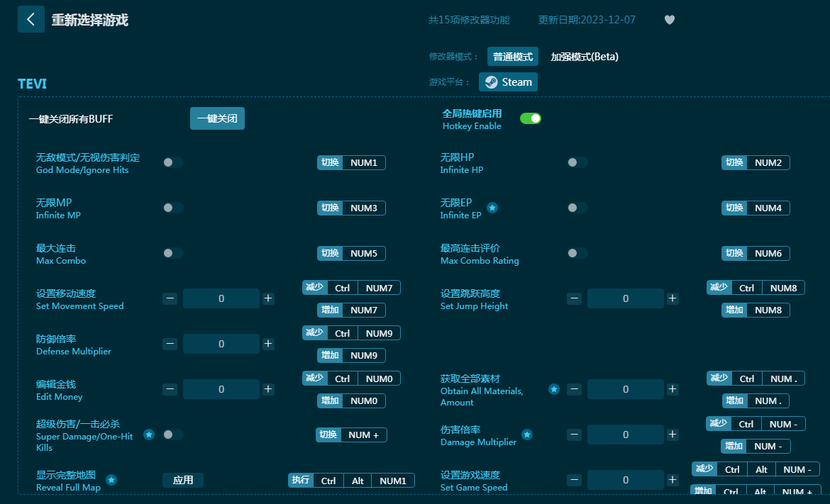Decrease Set Jump Height with minus button
Screen dimensions: 830x504
click(x=575, y=298)
